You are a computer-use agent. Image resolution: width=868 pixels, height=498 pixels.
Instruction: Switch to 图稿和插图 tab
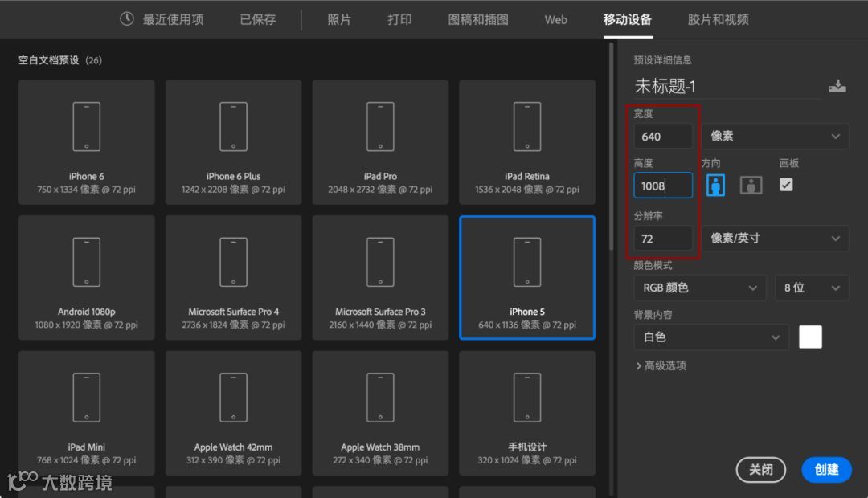[x=478, y=19]
